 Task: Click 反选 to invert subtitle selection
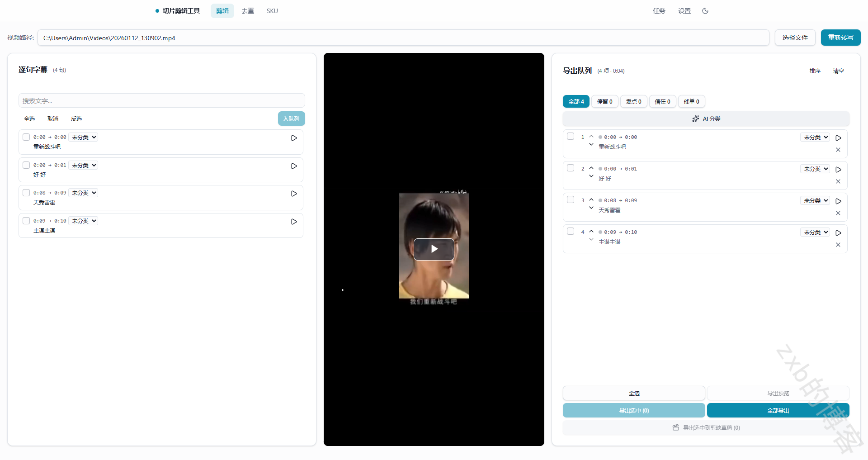click(x=76, y=119)
